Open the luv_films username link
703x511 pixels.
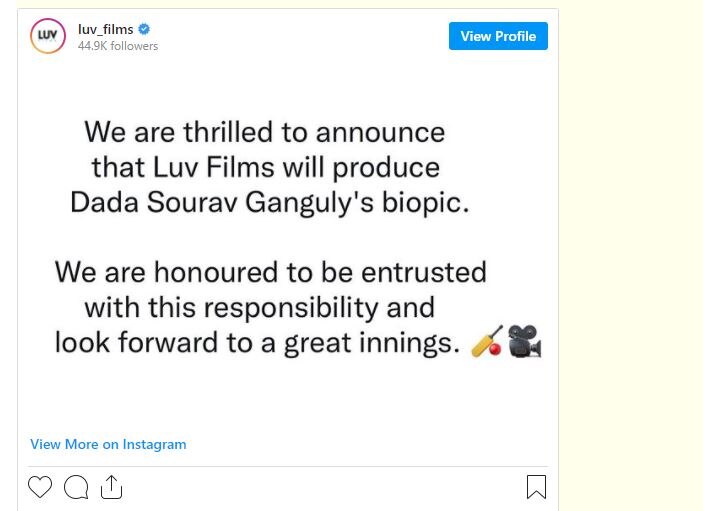(106, 30)
